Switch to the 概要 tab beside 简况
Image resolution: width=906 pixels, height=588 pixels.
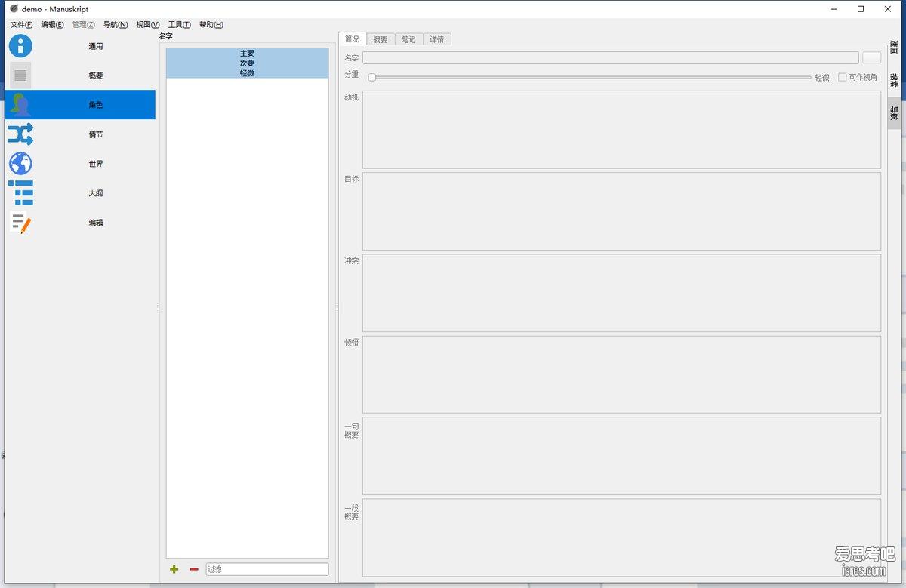point(381,39)
